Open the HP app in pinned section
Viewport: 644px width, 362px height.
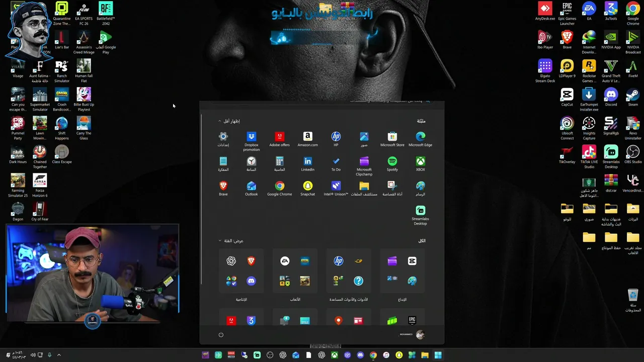336,139
